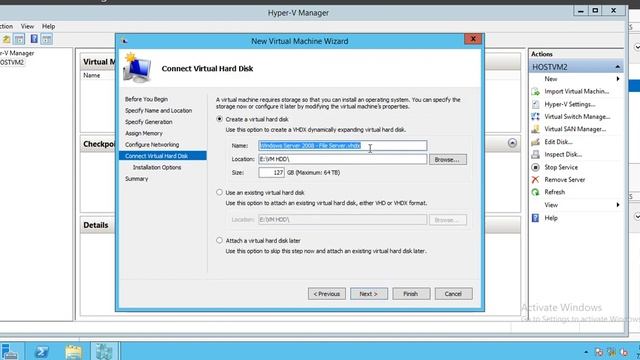640x360 pixels.
Task: Select the Hyper-V Manager root tree node
Action: tap(17, 53)
